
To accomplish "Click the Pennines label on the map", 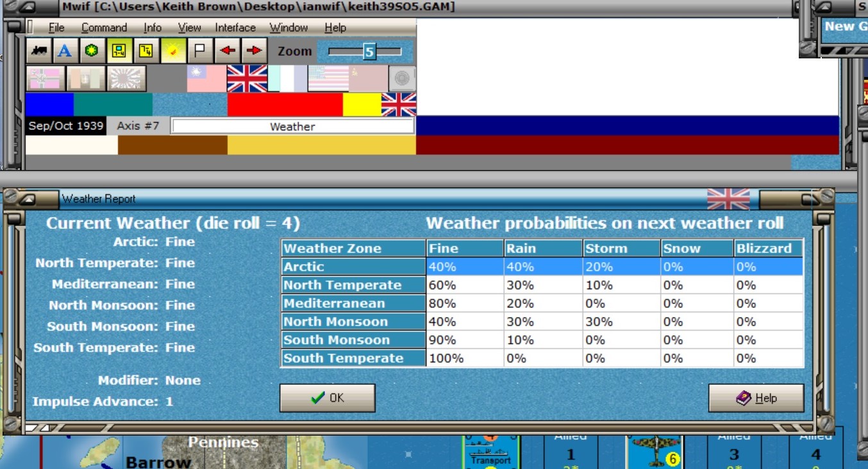I will (223, 442).
